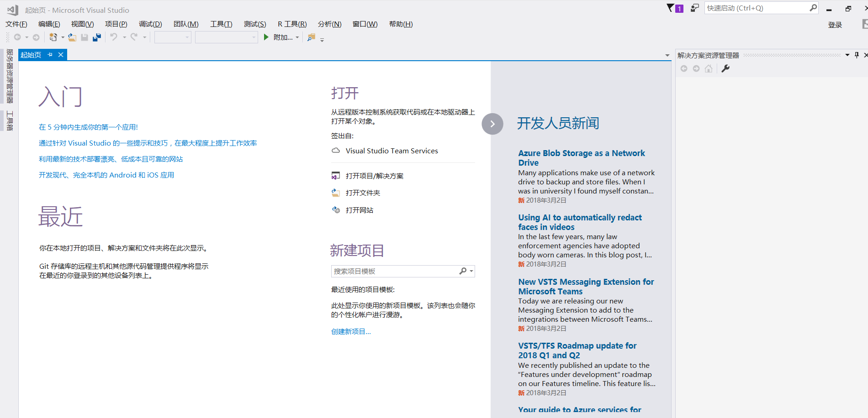Viewport: 868px width, 418px height.
Task: Open the 工具箱 side tab
Action: point(10,121)
